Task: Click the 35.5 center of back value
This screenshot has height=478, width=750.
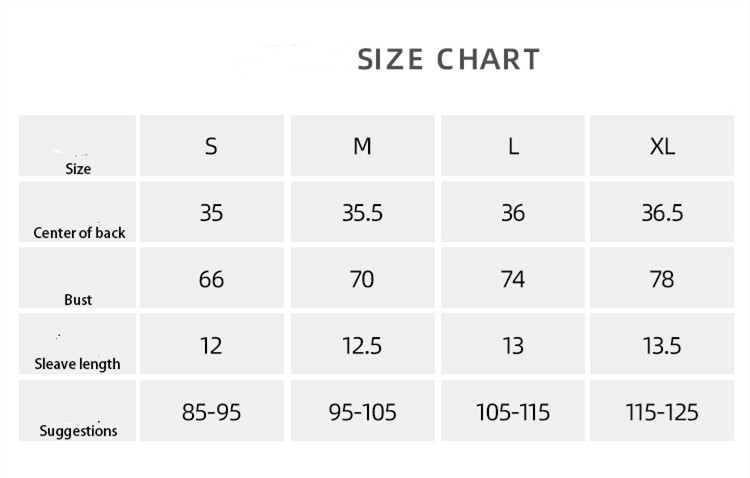Action: 362,213
